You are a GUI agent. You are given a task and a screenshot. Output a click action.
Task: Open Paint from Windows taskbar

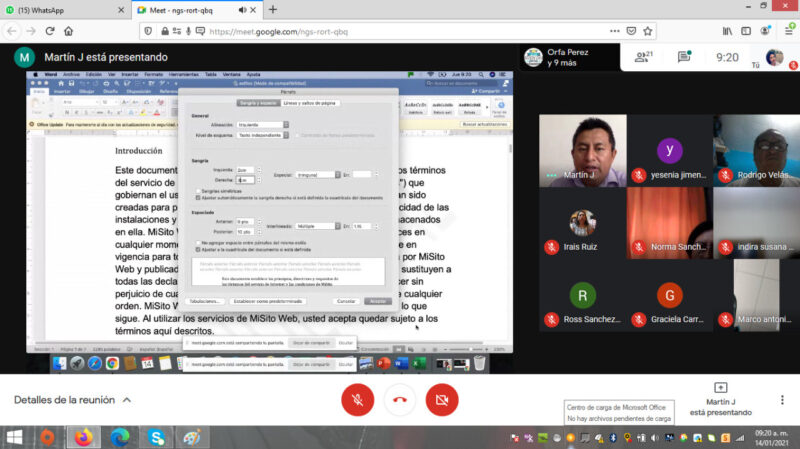tap(192, 437)
